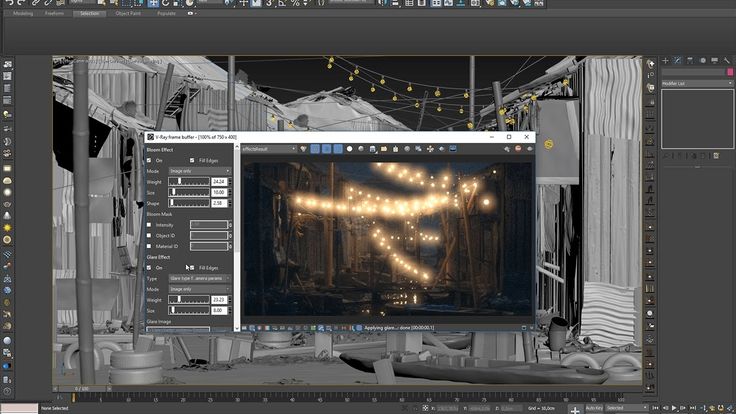The image size is (736, 414).
Task: Switch to the Populate ribbon tab
Action: (x=166, y=14)
